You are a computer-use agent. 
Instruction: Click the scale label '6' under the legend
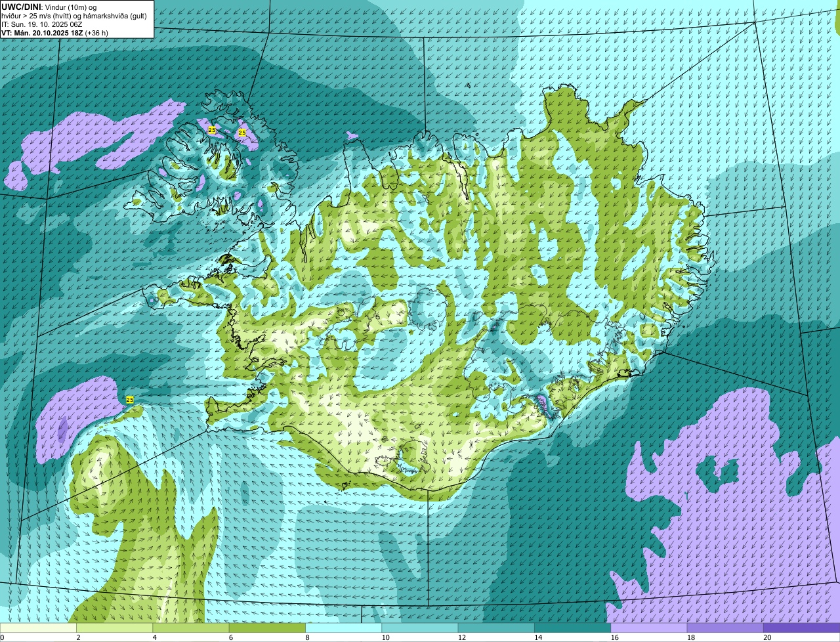click(x=231, y=637)
